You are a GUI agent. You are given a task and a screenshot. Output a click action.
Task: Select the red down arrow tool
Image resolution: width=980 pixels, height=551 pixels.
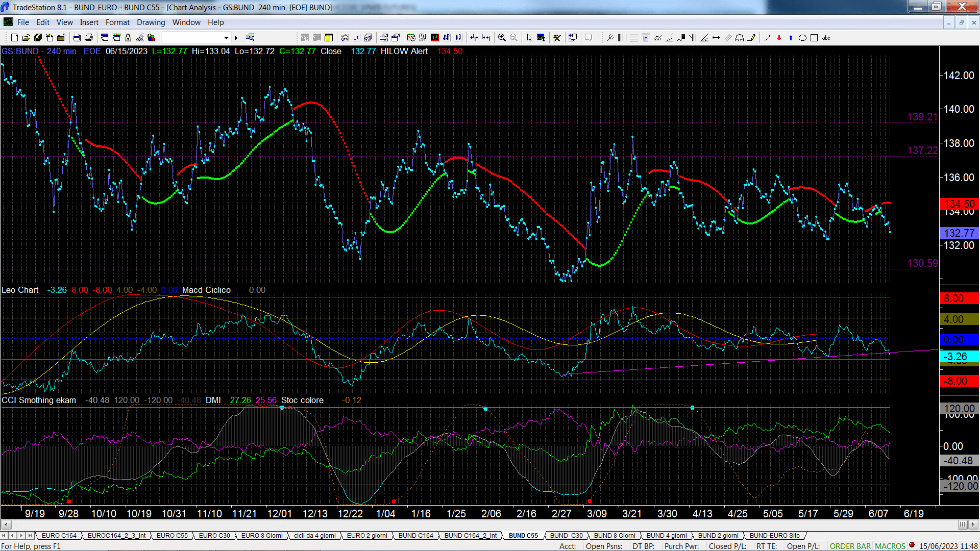tap(779, 38)
